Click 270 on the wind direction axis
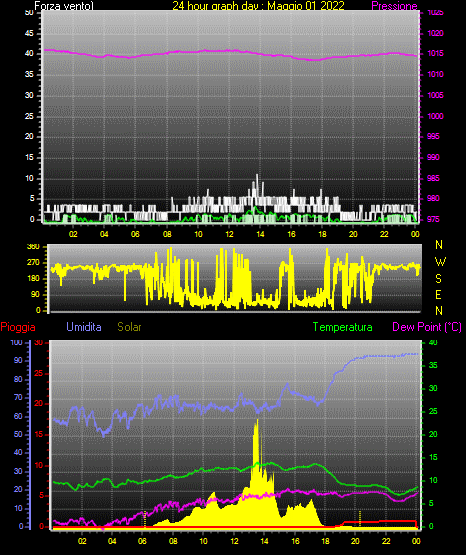 point(33,263)
